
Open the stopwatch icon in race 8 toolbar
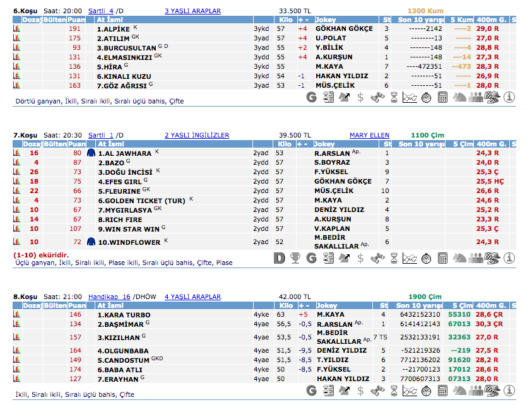click(426, 391)
